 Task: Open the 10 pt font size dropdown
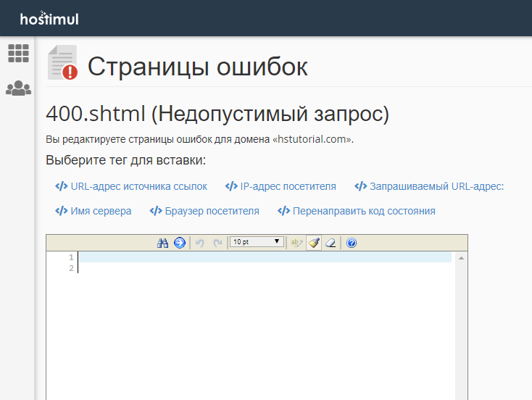pos(257,243)
